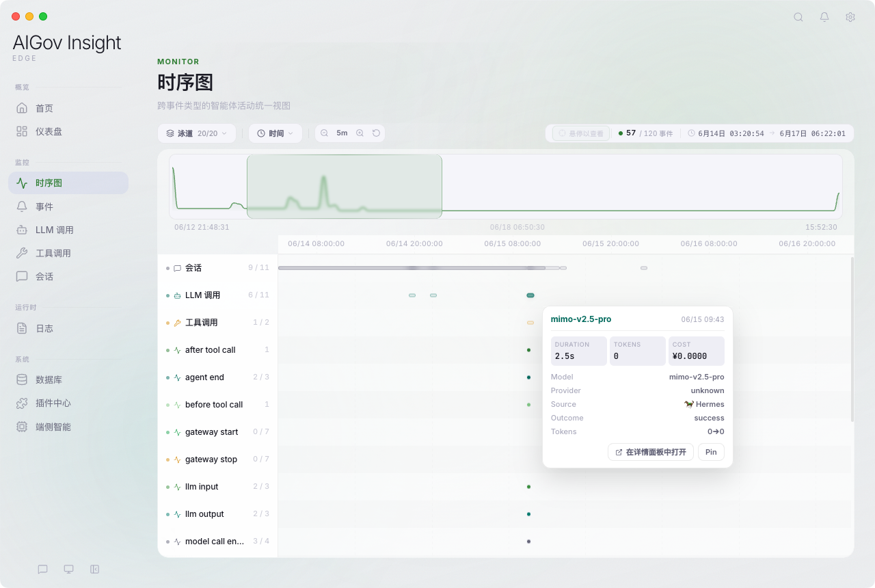This screenshot has height=588, width=875.
Task: Open the search icon at top right
Action: (798, 17)
